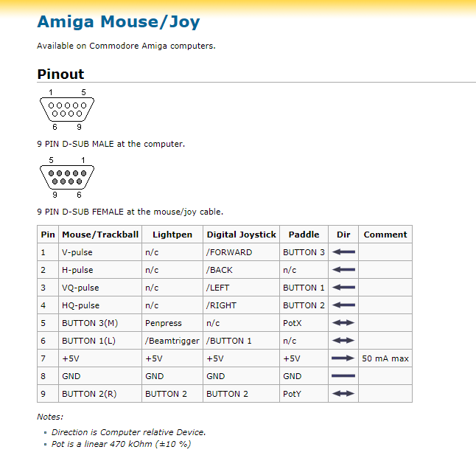Click the BUTTON 3(M) table cell
The image size is (476, 458).
pos(100,323)
